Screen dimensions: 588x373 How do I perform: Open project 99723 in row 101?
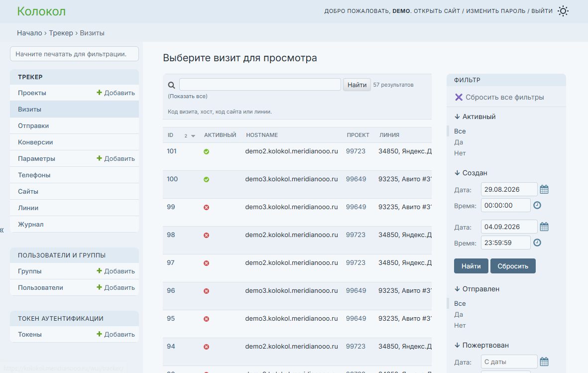(355, 151)
